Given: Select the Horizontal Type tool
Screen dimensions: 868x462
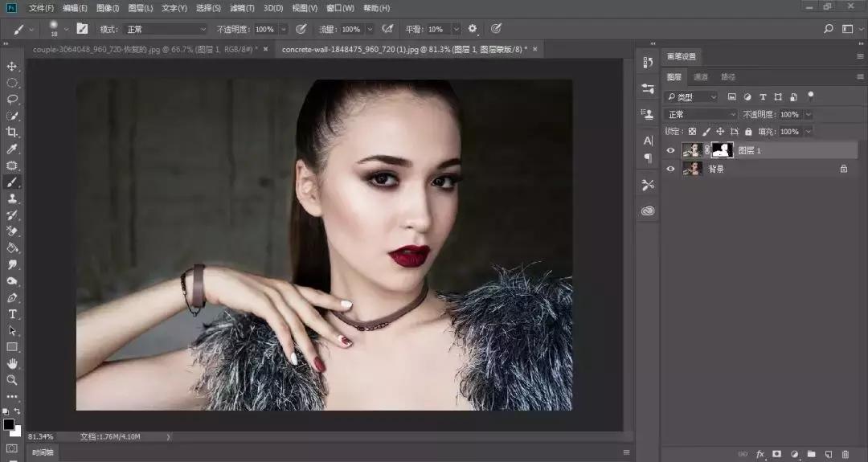Looking at the screenshot, I should [x=12, y=313].
